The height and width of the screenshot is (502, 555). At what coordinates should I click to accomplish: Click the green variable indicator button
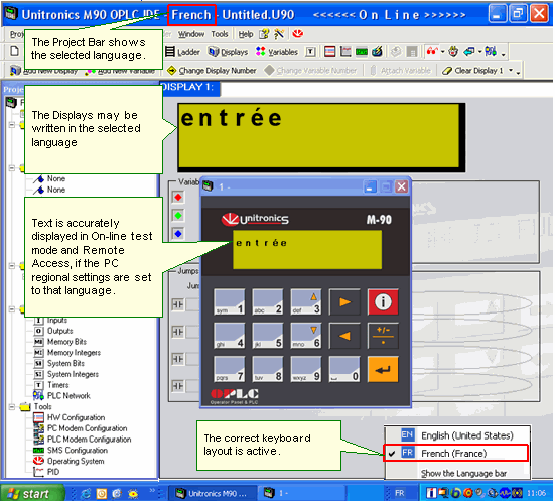(x=178, y=216)
